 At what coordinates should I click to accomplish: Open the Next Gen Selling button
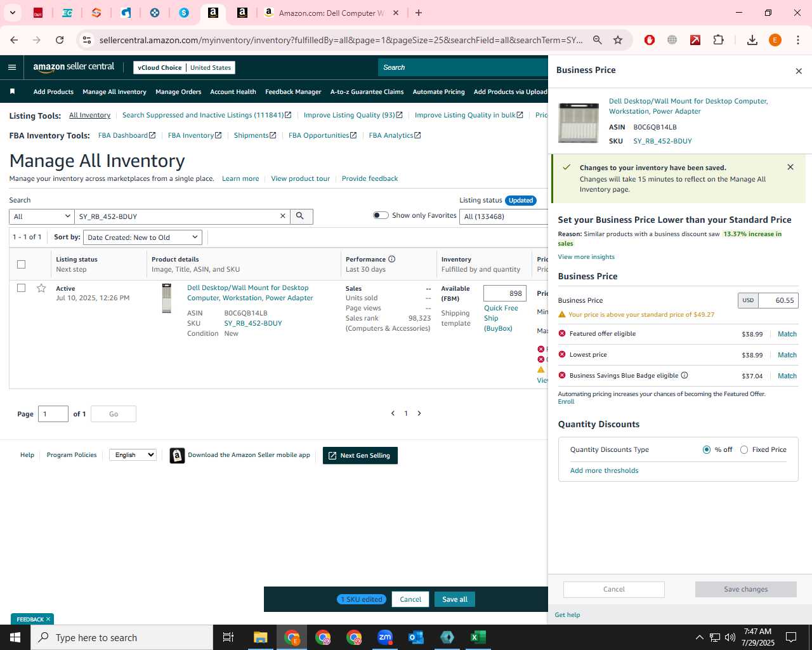tap(360, 455)
